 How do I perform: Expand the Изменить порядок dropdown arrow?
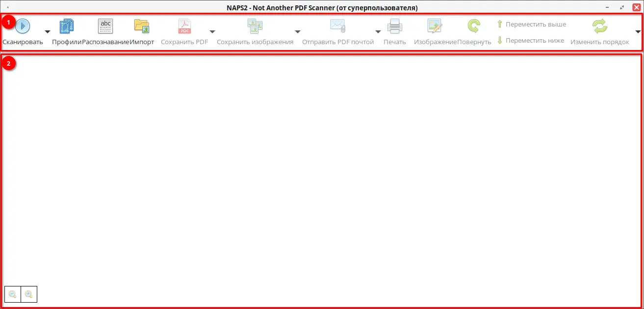638,32
